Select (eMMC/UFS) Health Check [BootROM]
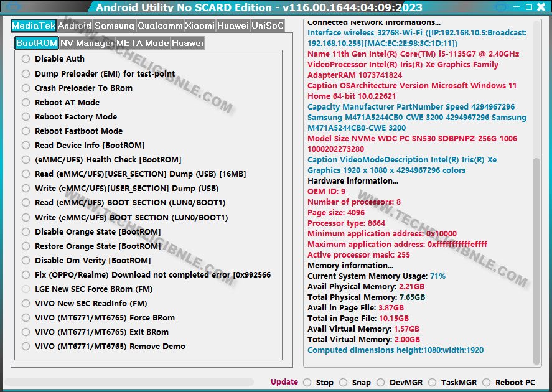 pos(26,160)
